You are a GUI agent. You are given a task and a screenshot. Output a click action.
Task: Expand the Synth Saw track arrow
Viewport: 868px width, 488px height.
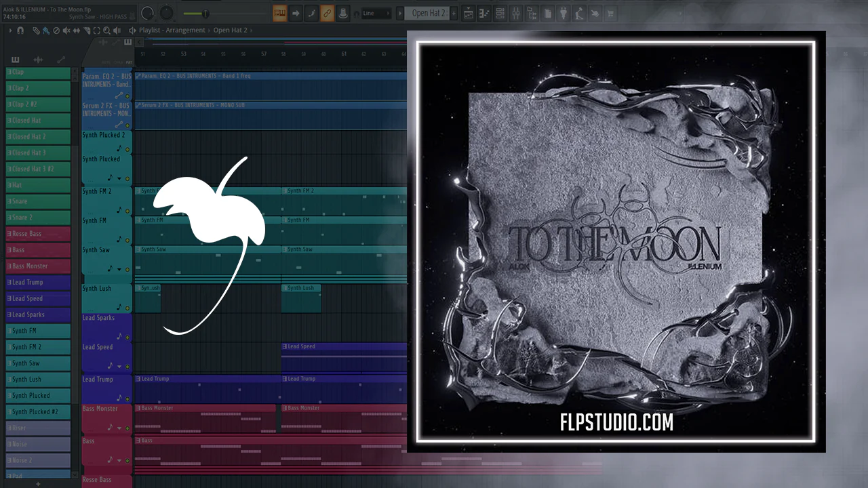[119, 269]
